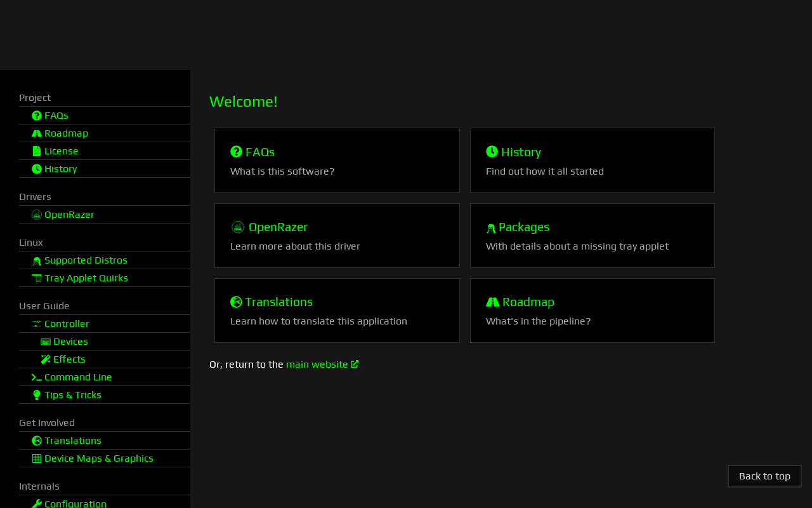Image resolution: width=812 pixels, height=508 pixels.
Task: Open the OpenRazer driver page in sidebar
Action: coord(105,215)
